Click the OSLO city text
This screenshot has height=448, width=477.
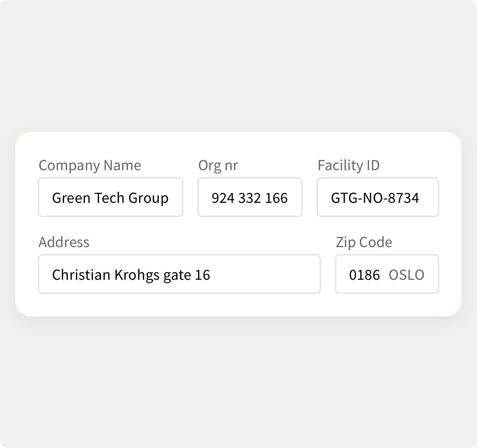coord(406,275)
